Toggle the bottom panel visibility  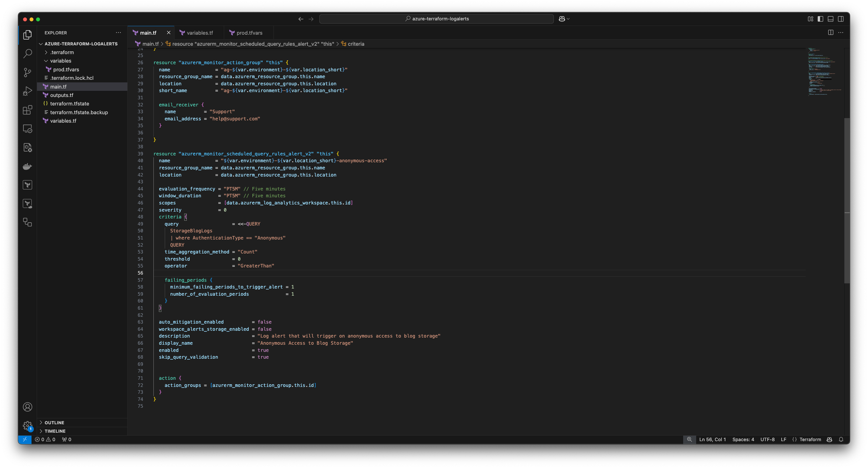830,19
